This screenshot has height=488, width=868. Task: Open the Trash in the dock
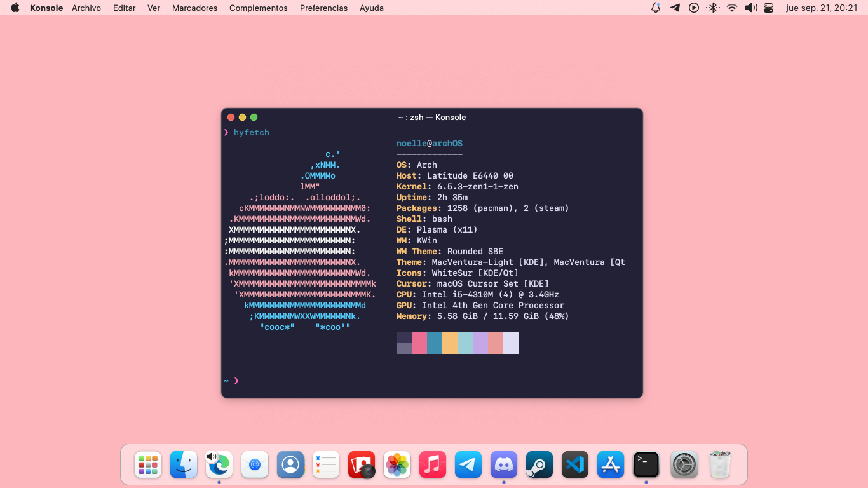[720, 464]
